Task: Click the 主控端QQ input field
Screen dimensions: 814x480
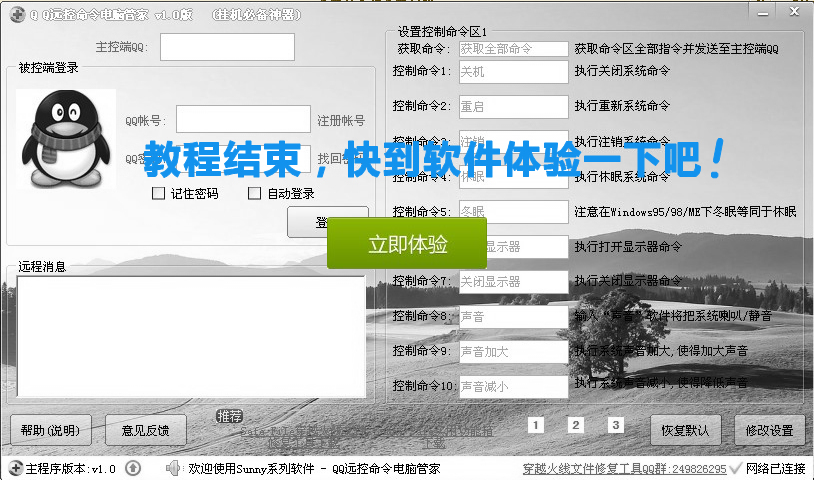Action: (227, 47)
